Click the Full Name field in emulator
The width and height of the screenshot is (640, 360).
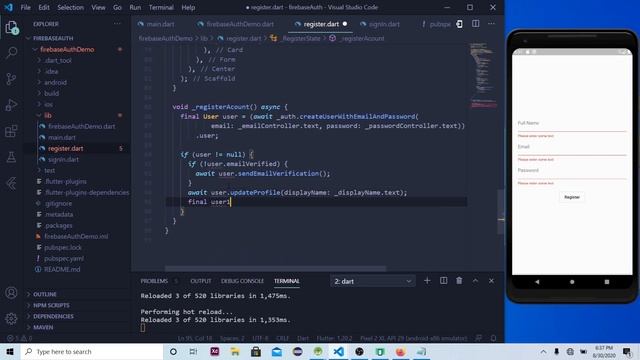tap(571, 124)
